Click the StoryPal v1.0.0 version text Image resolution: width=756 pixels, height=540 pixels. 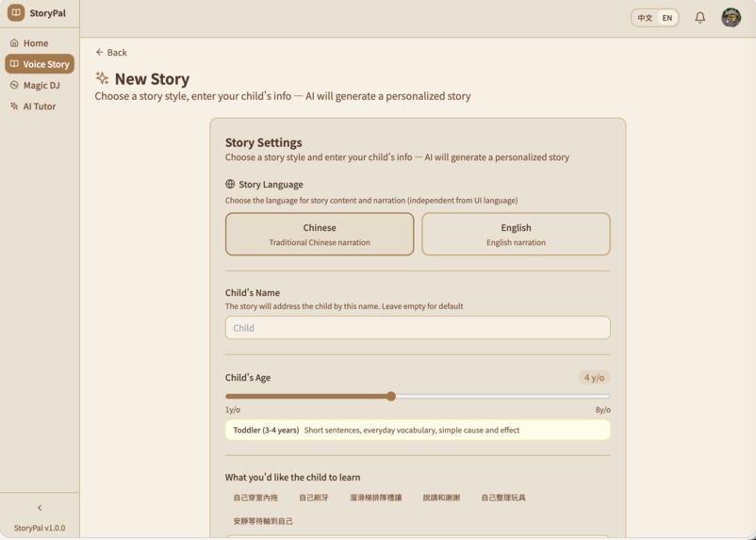pos(40,528)
